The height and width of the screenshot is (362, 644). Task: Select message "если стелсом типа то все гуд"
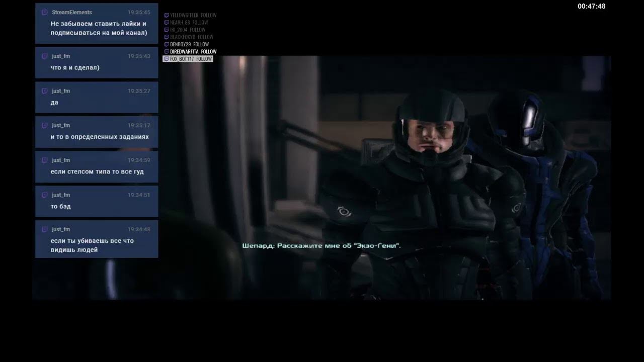(x=97, y=171)
